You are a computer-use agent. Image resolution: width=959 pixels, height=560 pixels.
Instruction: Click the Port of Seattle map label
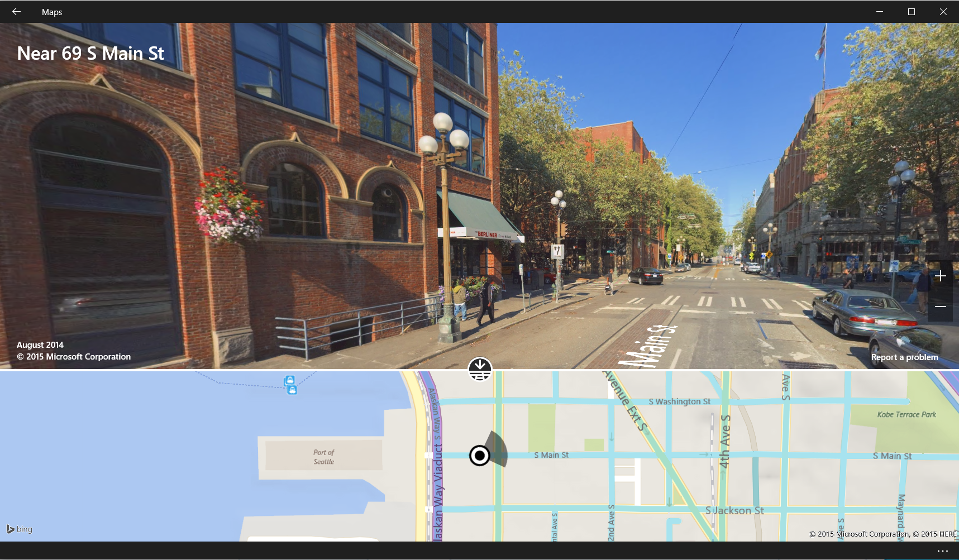[x=323, y=457]
